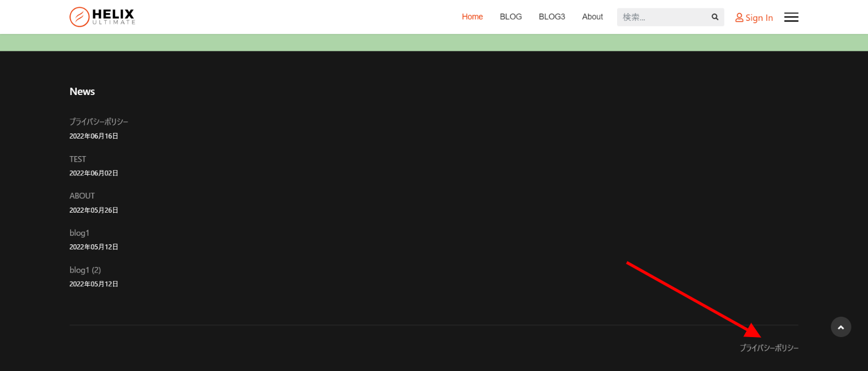The height and width of the screenshot is (371, 868).
Task: Navigate to the About page in header
Action: (592, 17)
